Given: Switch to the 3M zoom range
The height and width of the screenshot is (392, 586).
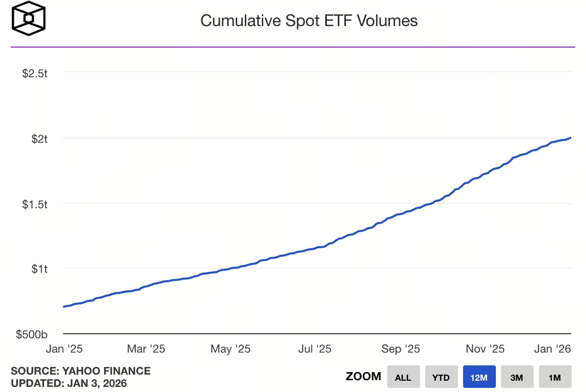Looking at the screenshot, I should point(517,377).
